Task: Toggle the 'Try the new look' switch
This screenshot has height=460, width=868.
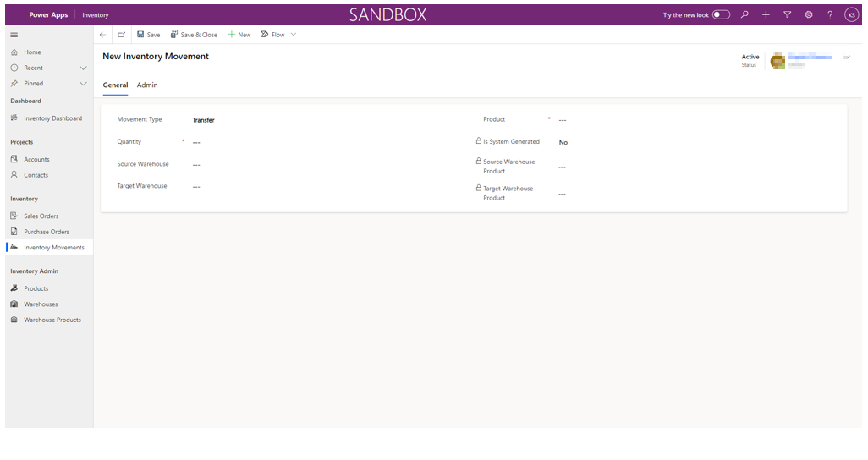Action: 721,14
